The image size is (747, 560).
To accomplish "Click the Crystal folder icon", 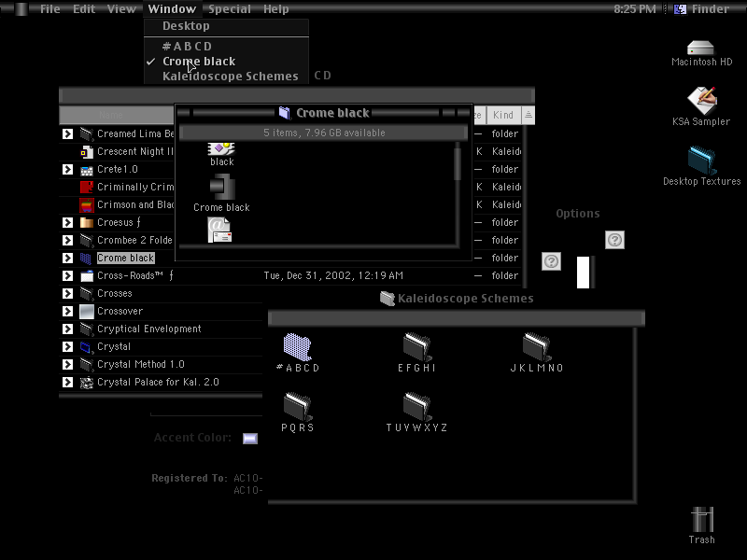I will (86, 347).
